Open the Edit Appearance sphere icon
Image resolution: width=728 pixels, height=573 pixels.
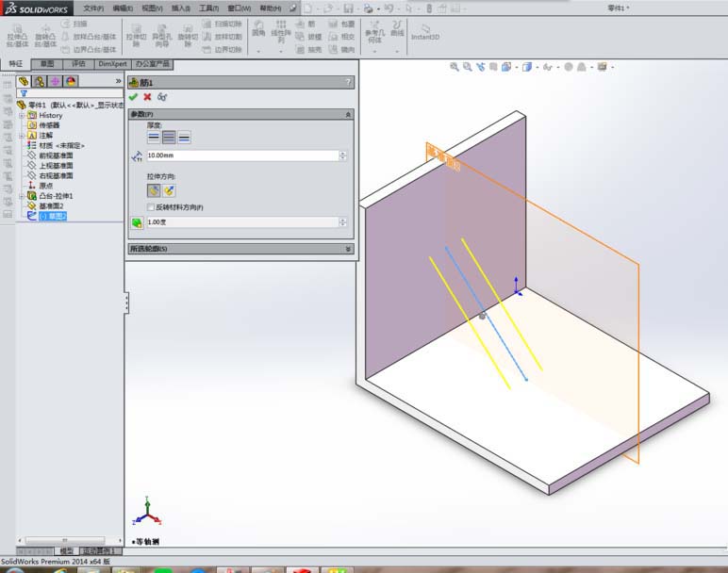(569, 67)
